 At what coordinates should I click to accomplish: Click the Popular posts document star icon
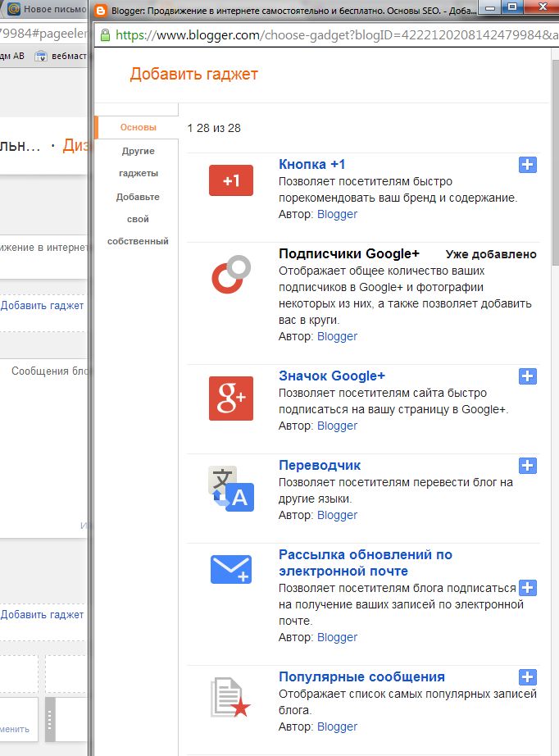(x=230, y=697)
